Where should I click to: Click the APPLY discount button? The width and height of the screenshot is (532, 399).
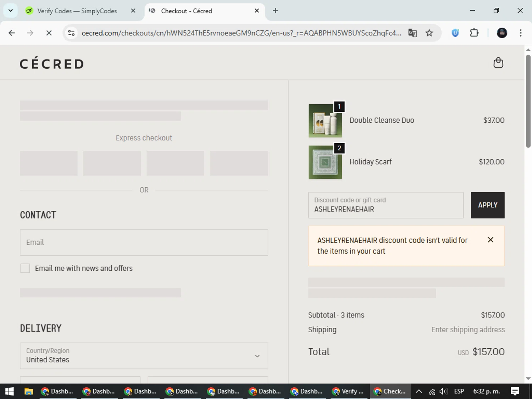pyautogui.click(x=488, y=205)
